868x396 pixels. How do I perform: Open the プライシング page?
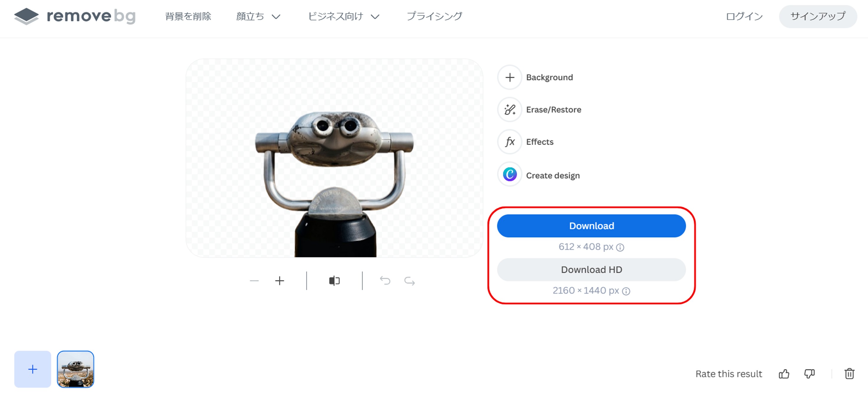coord(434,16)
